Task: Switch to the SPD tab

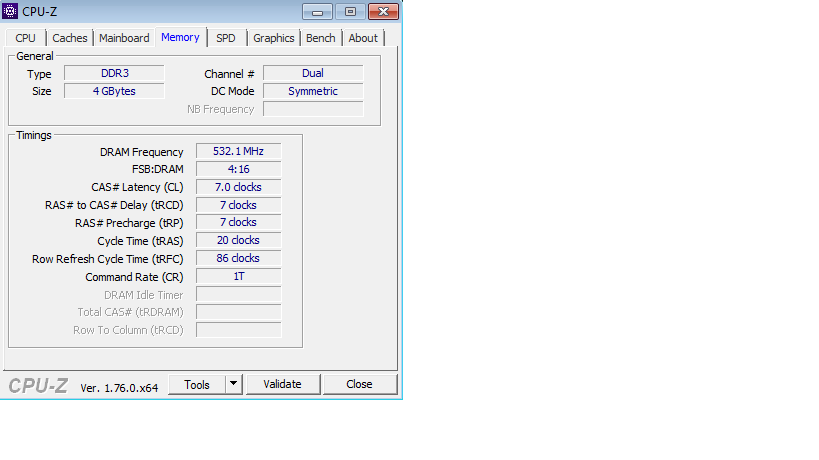Action: click(226, 38)
